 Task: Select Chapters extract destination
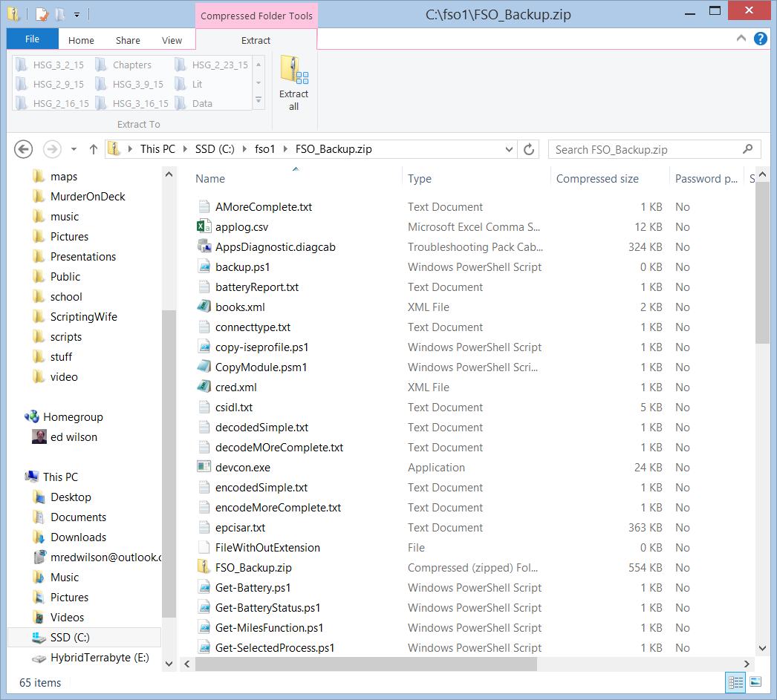point(124,65)
